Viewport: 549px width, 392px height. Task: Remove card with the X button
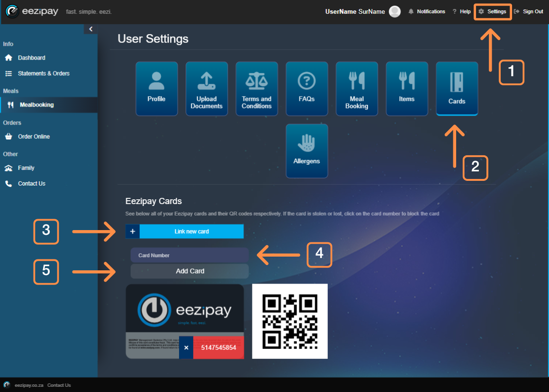point(186,347)
